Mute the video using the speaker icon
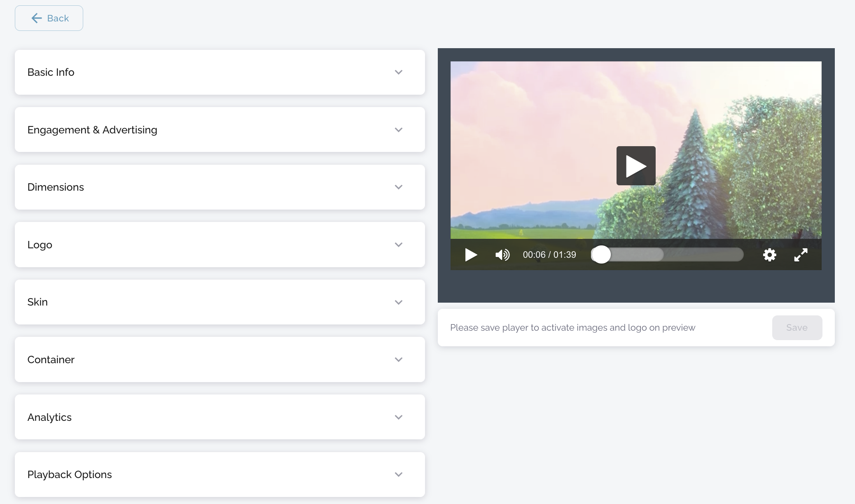 [x=502, y=255]
